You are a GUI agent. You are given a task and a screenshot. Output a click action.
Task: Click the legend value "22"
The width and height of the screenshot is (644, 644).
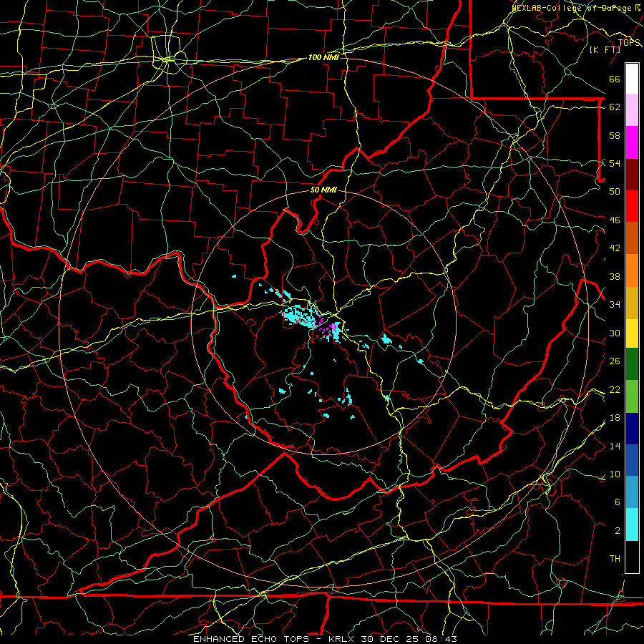615,389
